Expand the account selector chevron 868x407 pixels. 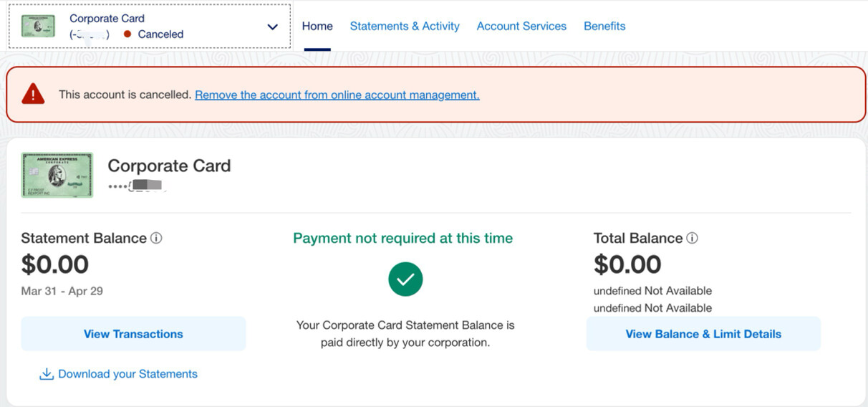click(x=272, y=27)
